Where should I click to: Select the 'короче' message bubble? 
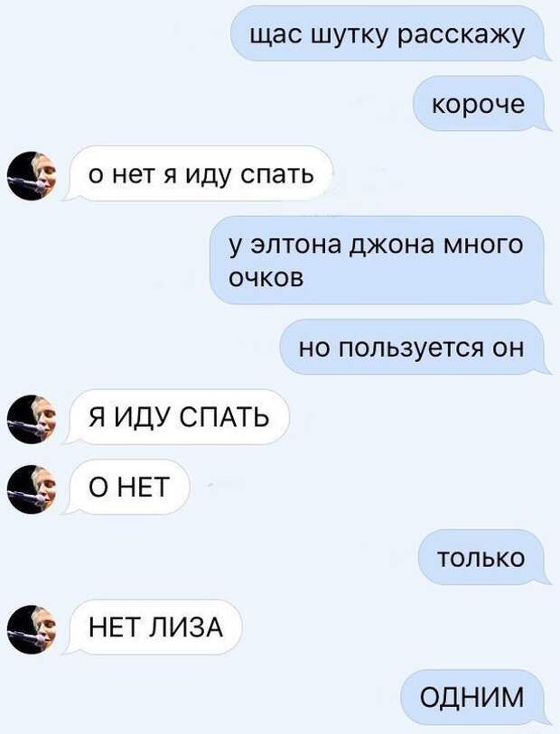point(481,104)
